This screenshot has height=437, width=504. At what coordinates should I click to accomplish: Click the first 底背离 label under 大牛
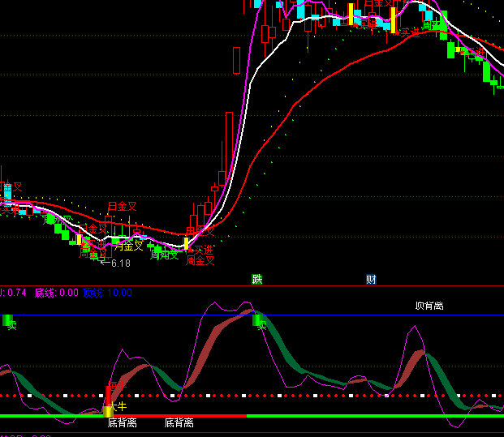click(x=122, y=422)
